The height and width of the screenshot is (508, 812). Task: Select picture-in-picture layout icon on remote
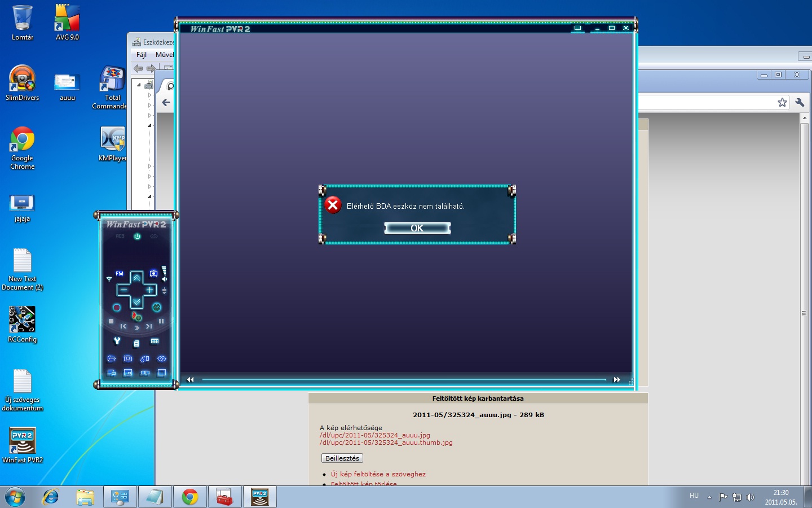128,373
